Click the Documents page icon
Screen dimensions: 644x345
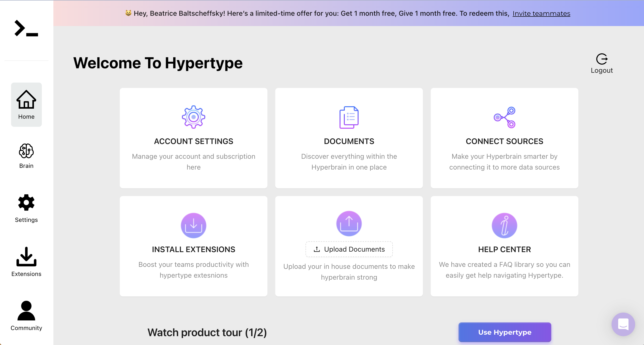[x=349, y=117]
